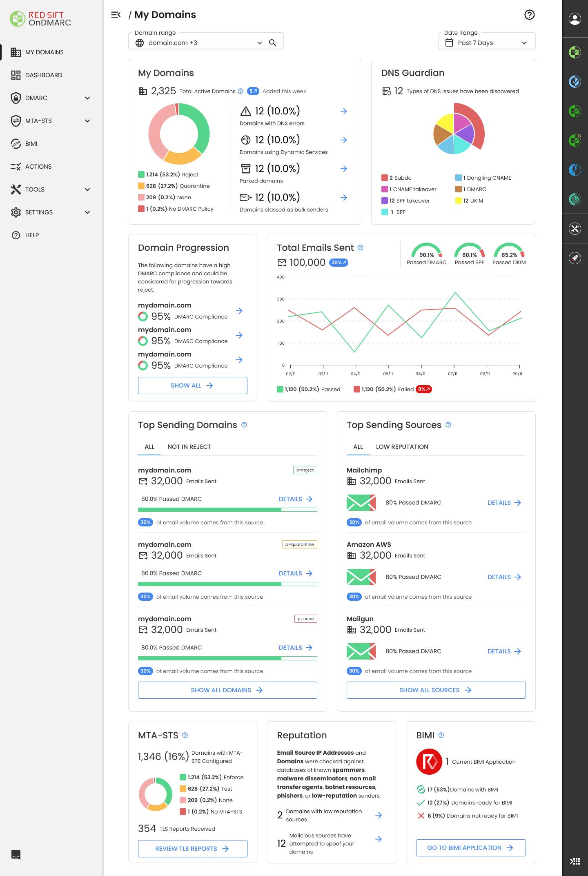The width and height of the screenshot is (588, 876).
Task: Click the green Reject legend swatch in My Domains
Action: pyautogui.click(x=141, y=174)
